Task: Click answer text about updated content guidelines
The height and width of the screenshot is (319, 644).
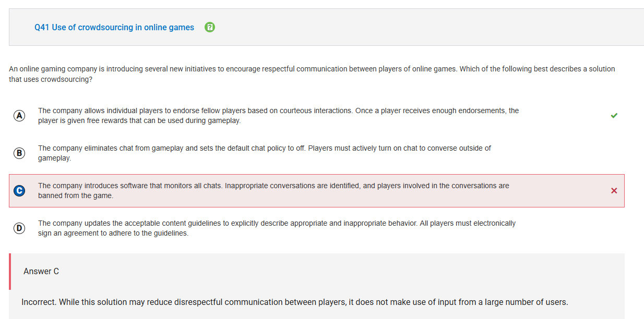Action: click(x=277, y=228)
